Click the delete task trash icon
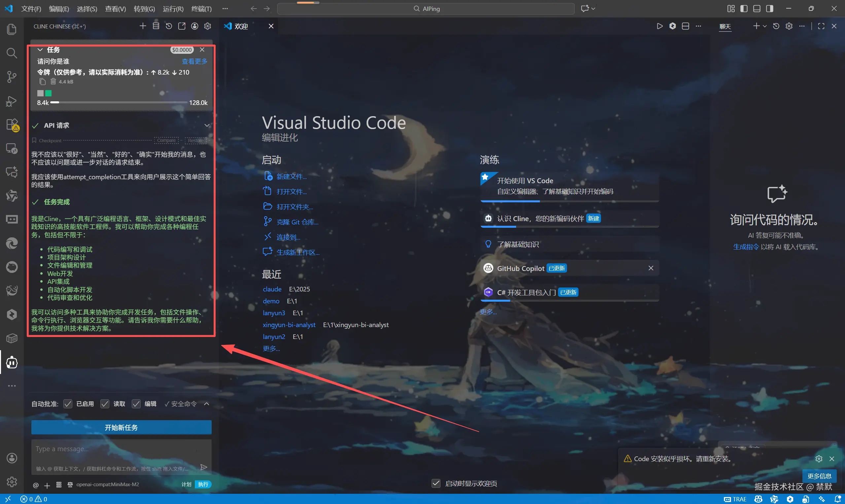Screen dimensions: 845x504 tap(53, 82)
